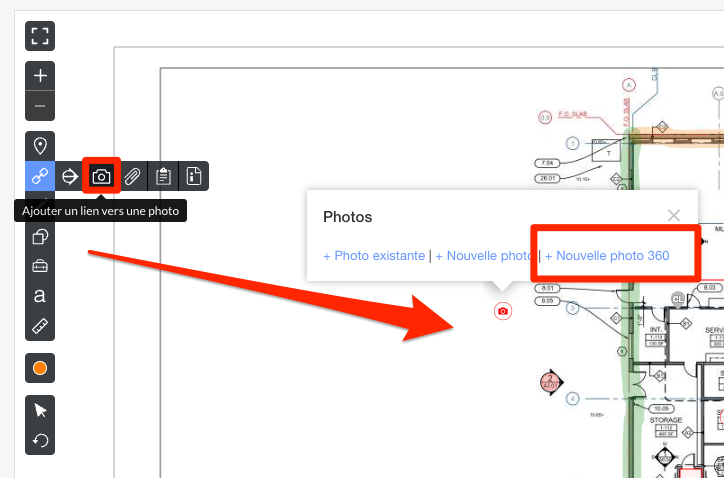The height and width of the screenshot is (478, 724).
Task: Click the red camera marker on plan
Action: [x=503, y=312]
